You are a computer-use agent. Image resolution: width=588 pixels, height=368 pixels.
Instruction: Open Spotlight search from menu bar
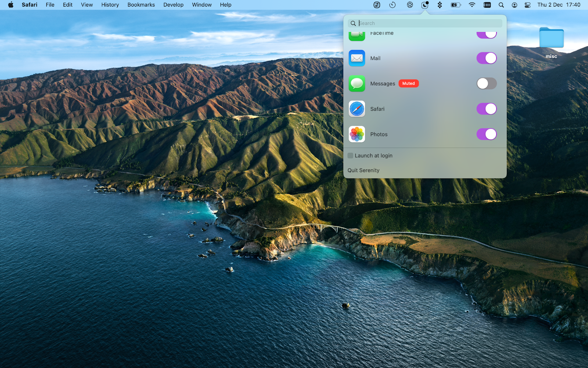coord(501,5)
